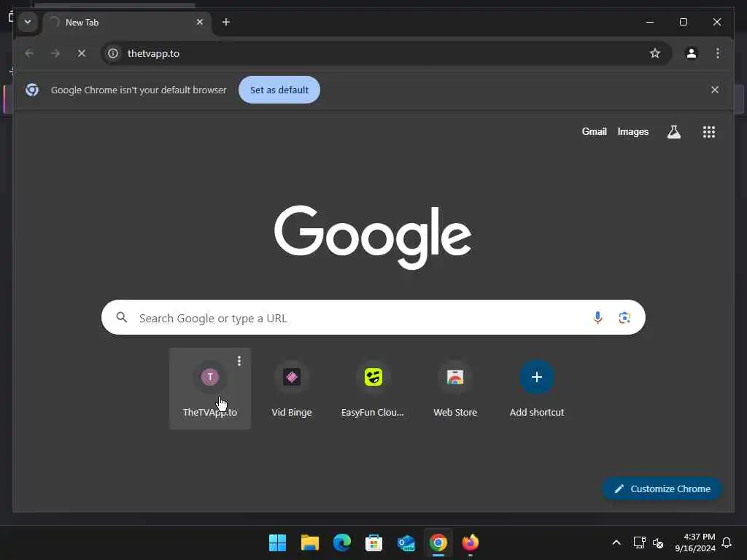Switch to Chrome in the taskbar
747x560 pixels.
coord(438,542)
